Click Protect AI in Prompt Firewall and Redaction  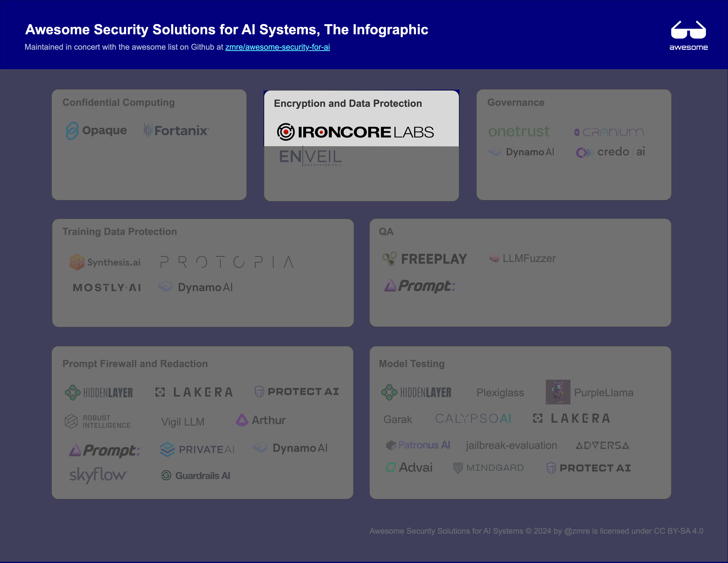pos(297,392)
